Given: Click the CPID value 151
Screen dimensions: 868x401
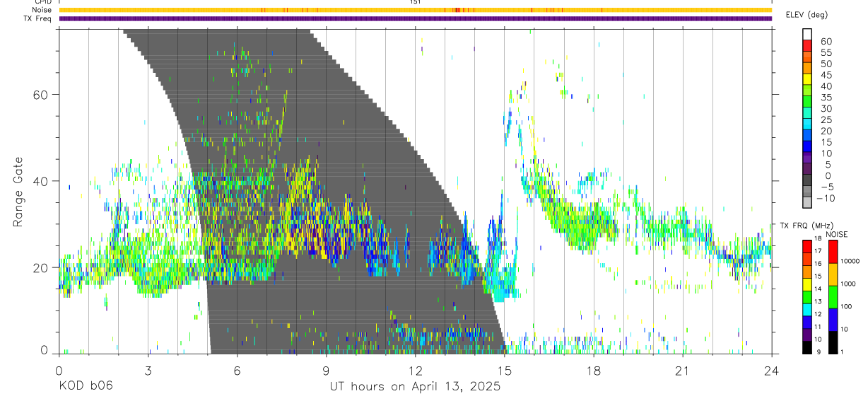Looking at the screenshot, I should [x=415, y=2].
